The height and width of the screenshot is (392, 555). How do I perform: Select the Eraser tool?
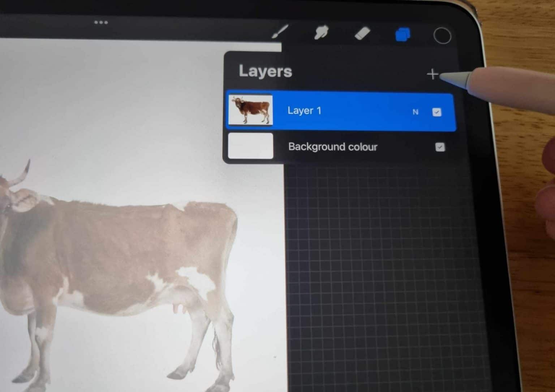363,32
